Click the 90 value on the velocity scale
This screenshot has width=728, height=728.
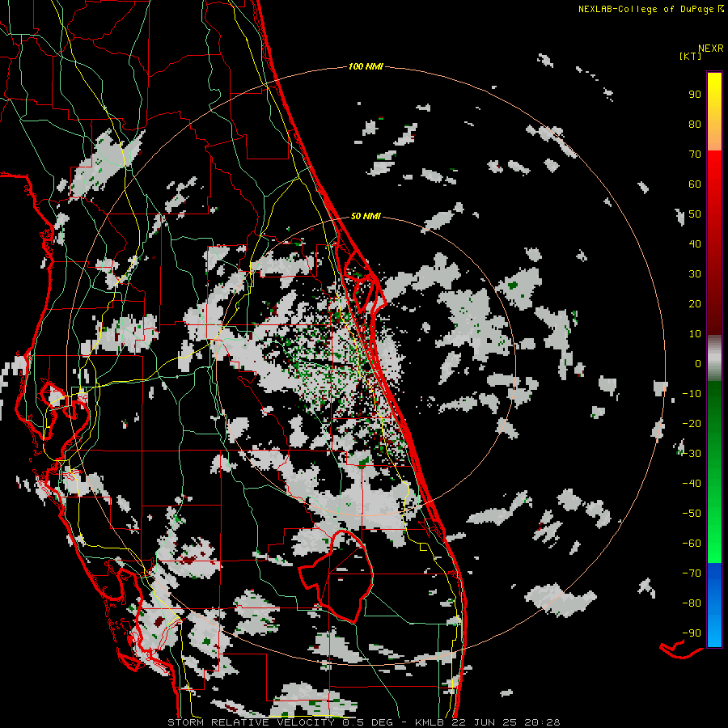[x=695, y=95]
